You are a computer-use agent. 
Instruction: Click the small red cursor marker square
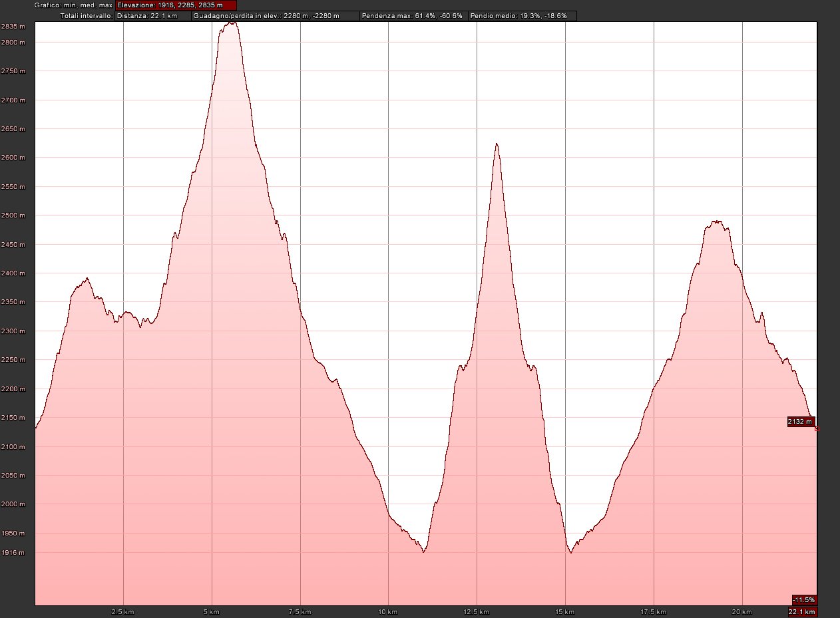click(x=817, y=430)
